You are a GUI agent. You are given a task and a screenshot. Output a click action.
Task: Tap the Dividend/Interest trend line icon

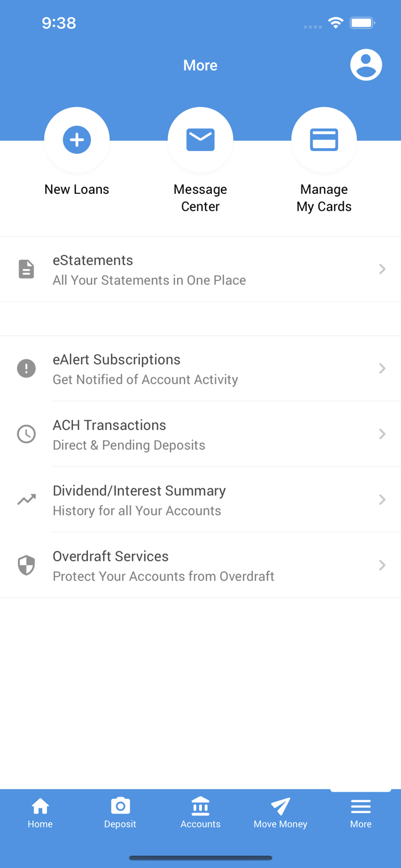(x=27, y=499)
